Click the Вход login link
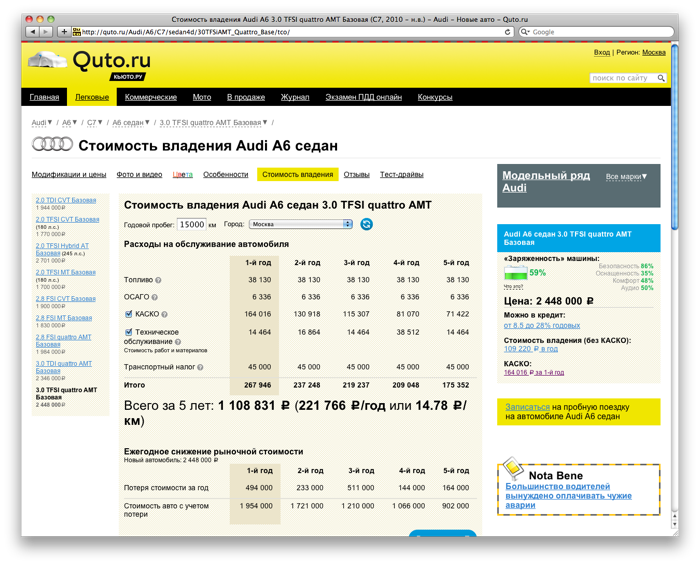Screen dimensions: 700x561 tap(602, 53)
